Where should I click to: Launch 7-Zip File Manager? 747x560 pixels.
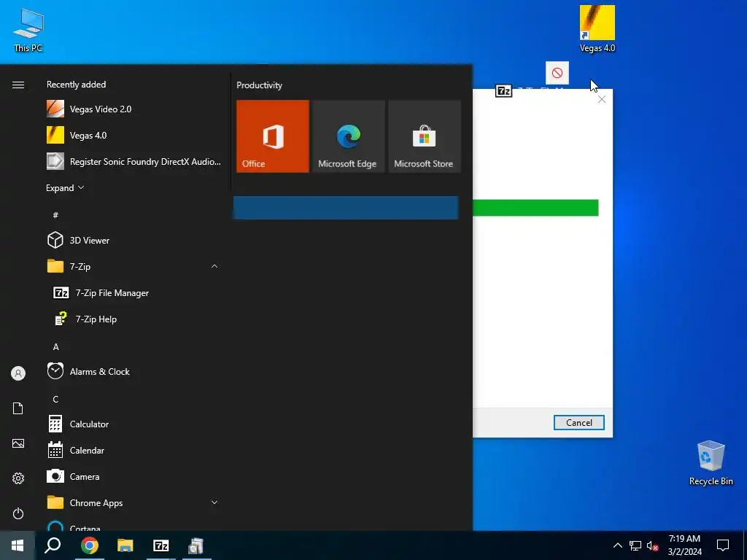click(x=133, y=292)
